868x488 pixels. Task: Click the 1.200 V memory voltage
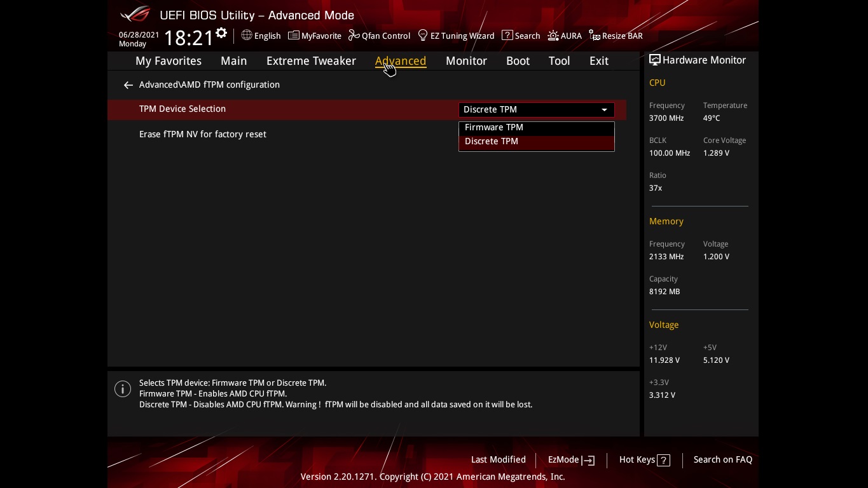click(716, 257)
